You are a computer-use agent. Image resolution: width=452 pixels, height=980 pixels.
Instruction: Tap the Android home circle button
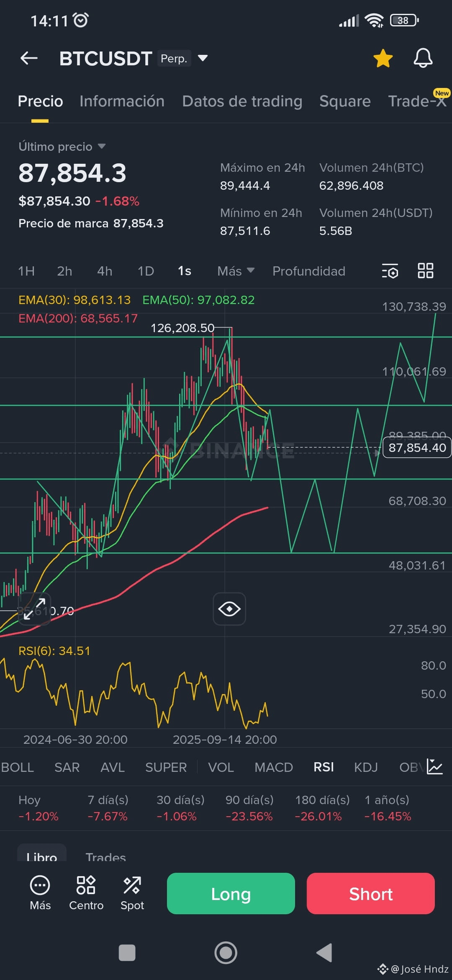(x=226, y=953)
